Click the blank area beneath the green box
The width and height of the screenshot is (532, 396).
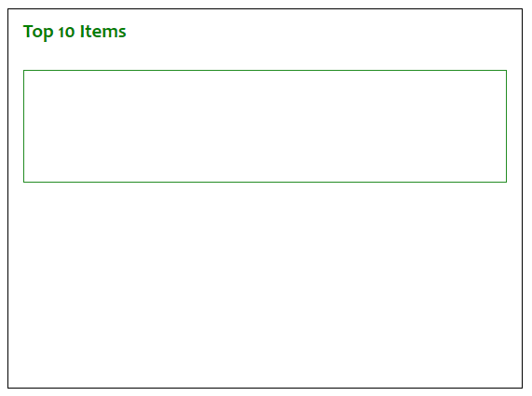[x=265, y=285]
